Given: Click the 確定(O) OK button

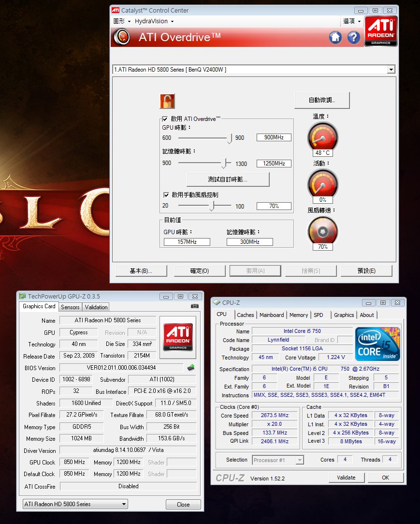Looking at the screenshot, I should 200,271.
